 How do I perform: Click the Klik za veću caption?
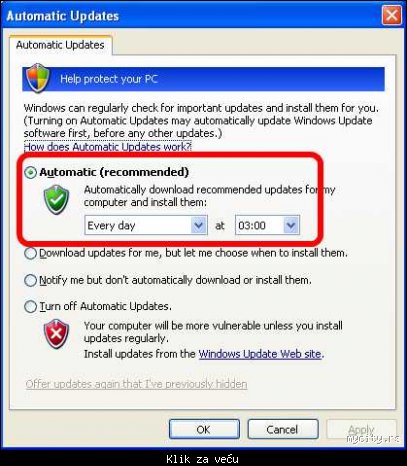click(x=202, y=459)
